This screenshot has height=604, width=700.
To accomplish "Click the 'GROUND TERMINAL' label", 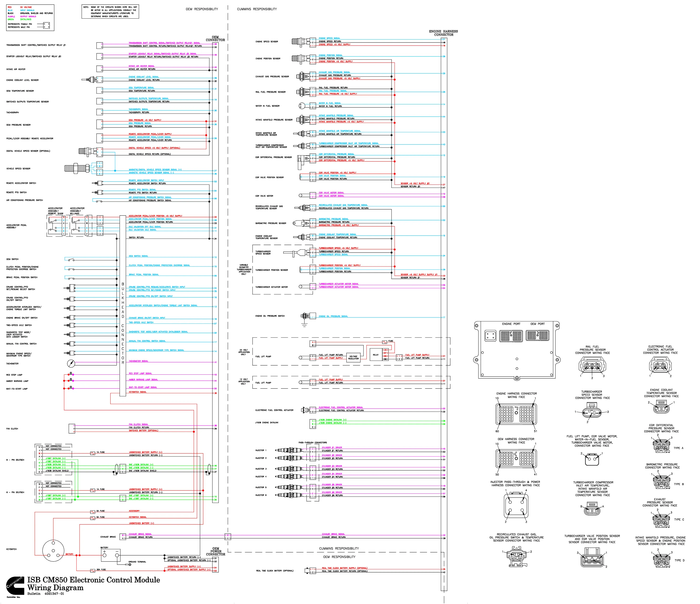I will click(137, 562).
